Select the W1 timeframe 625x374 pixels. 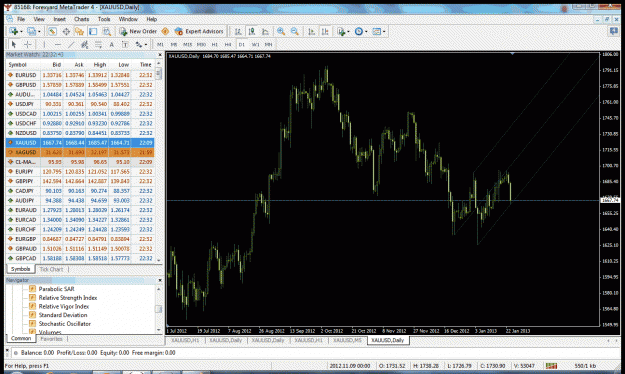click(256, 44)
